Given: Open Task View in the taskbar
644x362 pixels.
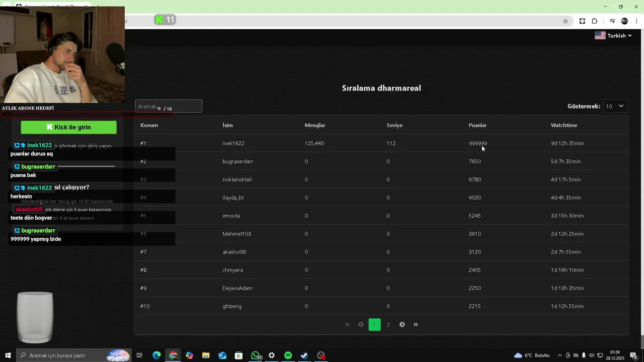Looking at the screenshot, I should (x=139, y=355).
